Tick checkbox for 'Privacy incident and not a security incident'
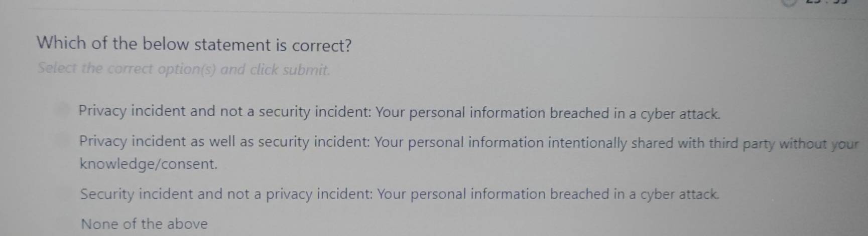Screen dimensions: 868x236 (x=63, y=110)
